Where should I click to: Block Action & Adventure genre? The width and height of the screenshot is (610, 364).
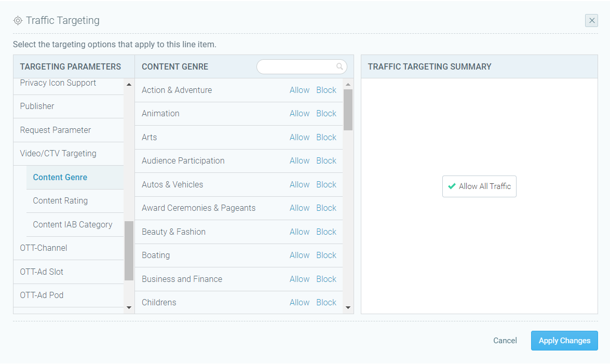pos(326,90)
